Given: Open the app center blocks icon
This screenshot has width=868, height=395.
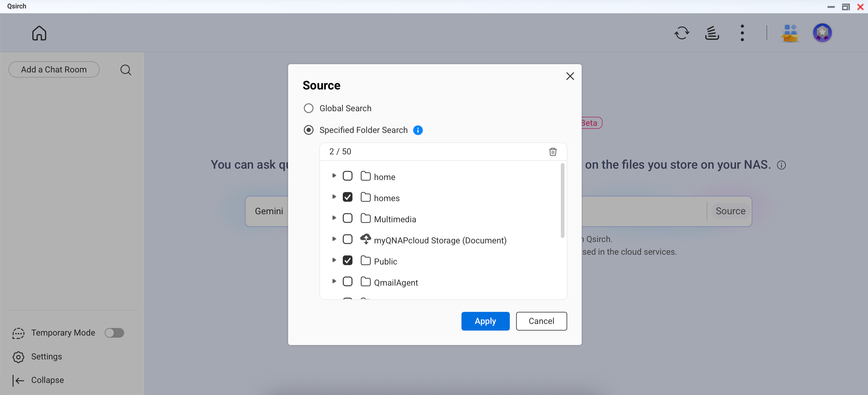Looking at the screenshot, I should (790, 33).
